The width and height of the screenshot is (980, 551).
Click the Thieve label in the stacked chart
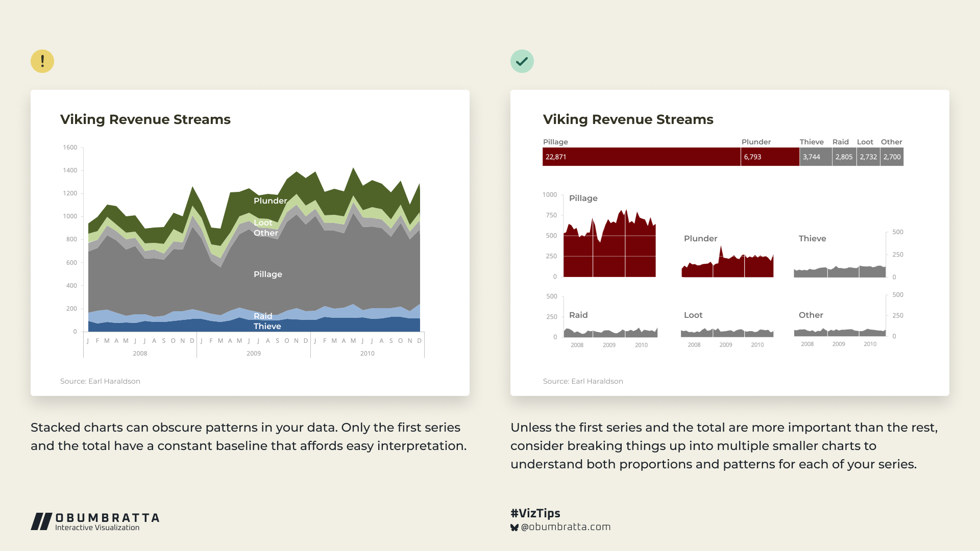(267, 327)
